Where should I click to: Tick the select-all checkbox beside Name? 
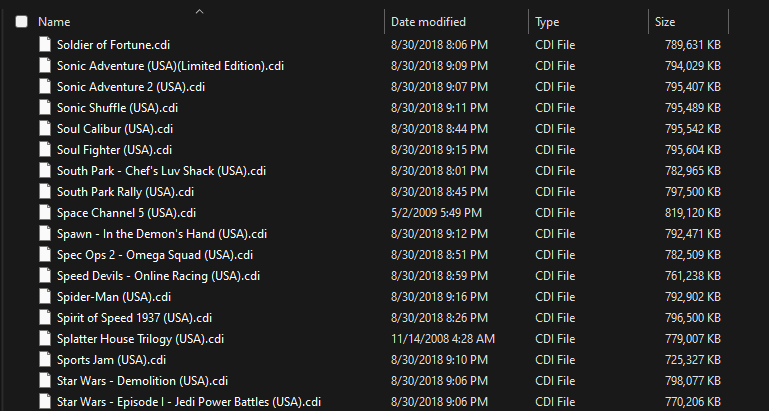[22, 22]
